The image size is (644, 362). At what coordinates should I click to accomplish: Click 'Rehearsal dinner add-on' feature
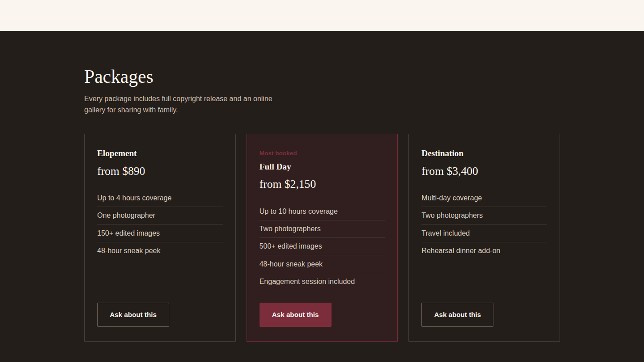(484, 251)
